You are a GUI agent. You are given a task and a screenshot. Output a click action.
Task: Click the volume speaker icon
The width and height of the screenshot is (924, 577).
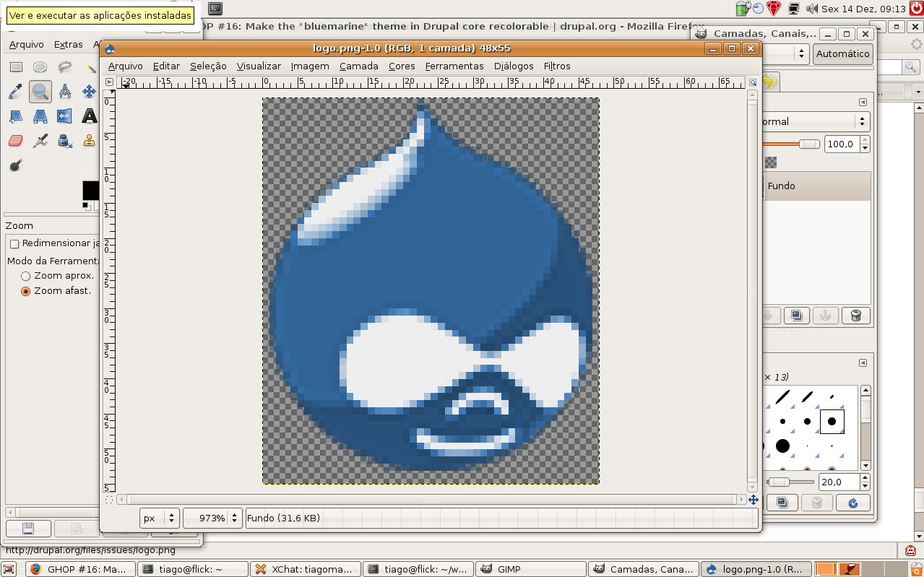tap(812, 9)
